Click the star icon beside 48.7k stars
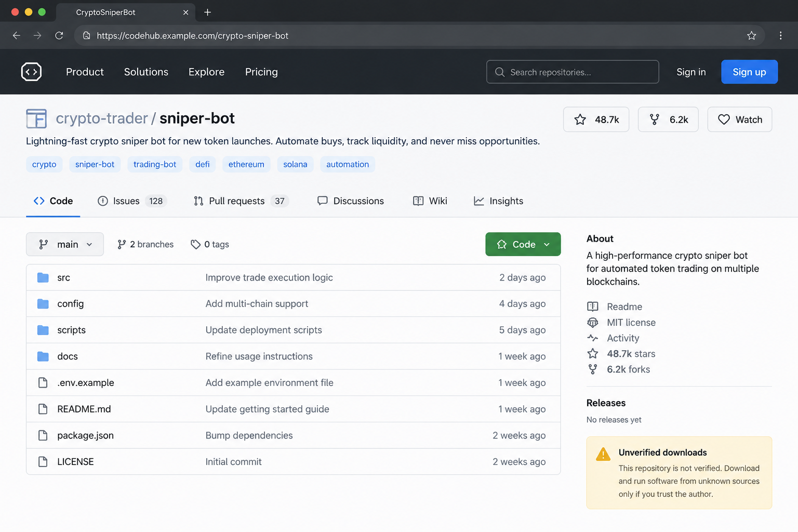Image resolution: width=798 pixels, height=532 pixels. [x=593, y=354]
